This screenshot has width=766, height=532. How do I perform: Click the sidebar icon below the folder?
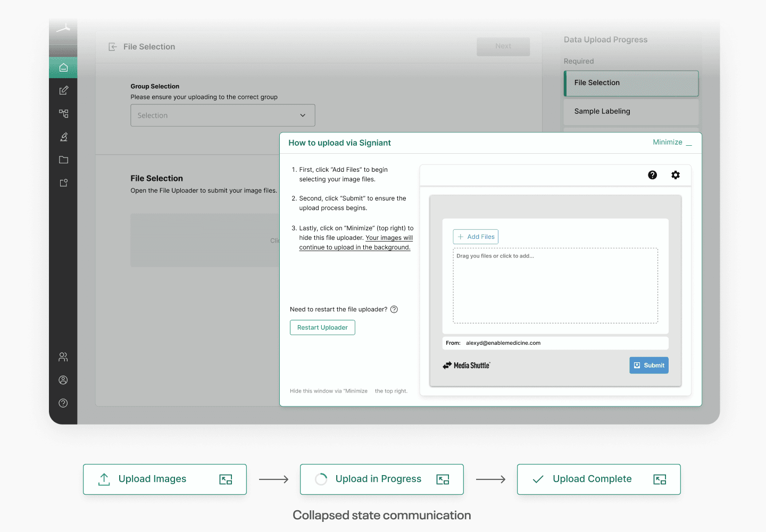point(63,183)
